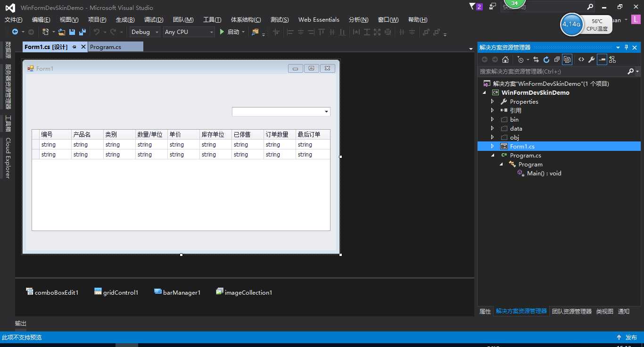Open Solution Explorer window options dropdown
The width and height of the screenshot is (644, 347).
(618, 48)
